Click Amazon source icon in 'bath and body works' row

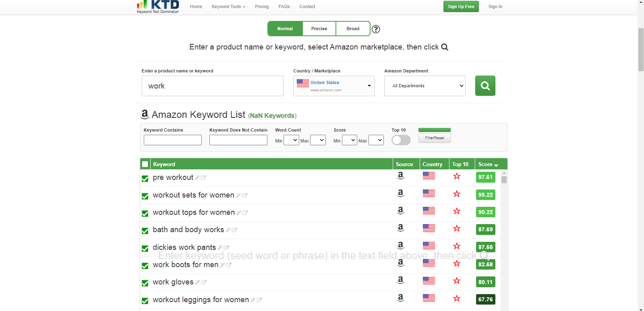pyautogui.click(x=400, y=228)
